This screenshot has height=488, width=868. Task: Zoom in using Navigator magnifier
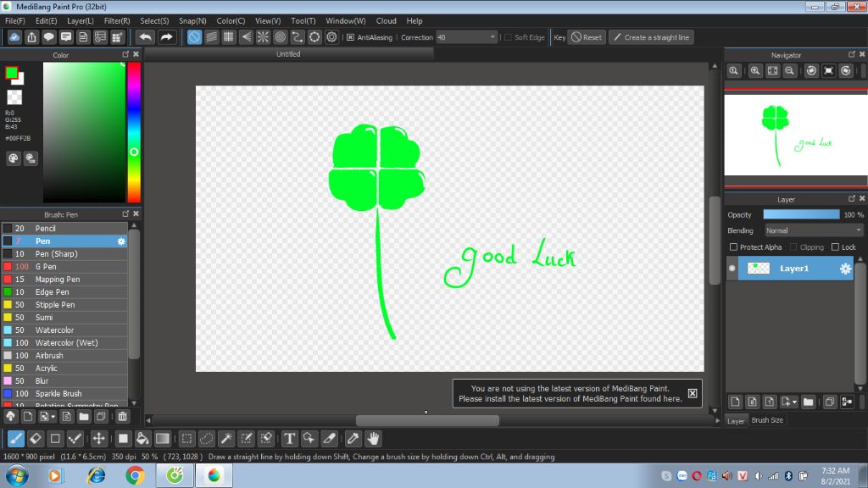coord(755,71)
